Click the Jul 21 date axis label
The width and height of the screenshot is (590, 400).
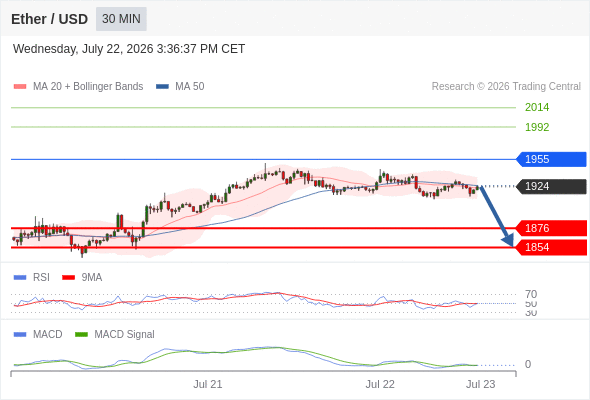[208, 384]
